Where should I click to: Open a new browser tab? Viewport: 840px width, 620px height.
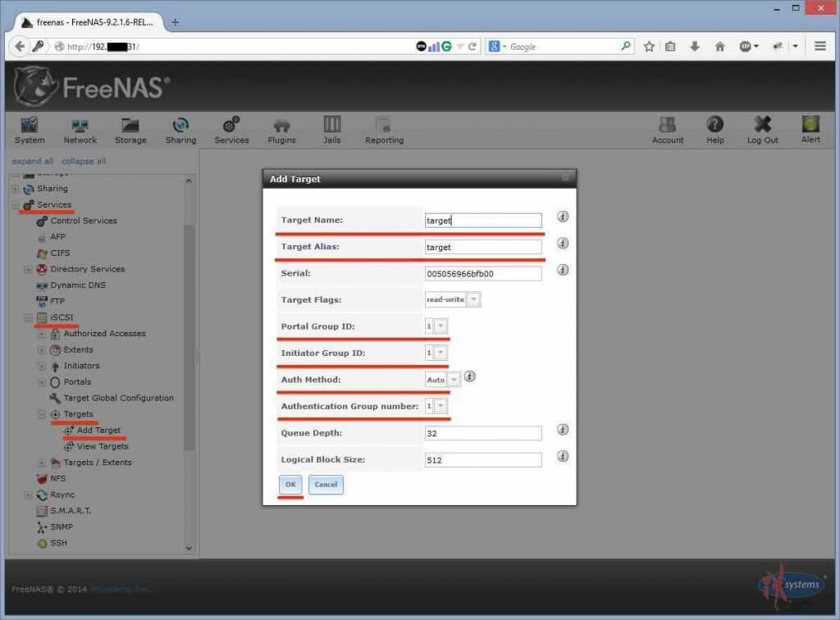point(176,22)
